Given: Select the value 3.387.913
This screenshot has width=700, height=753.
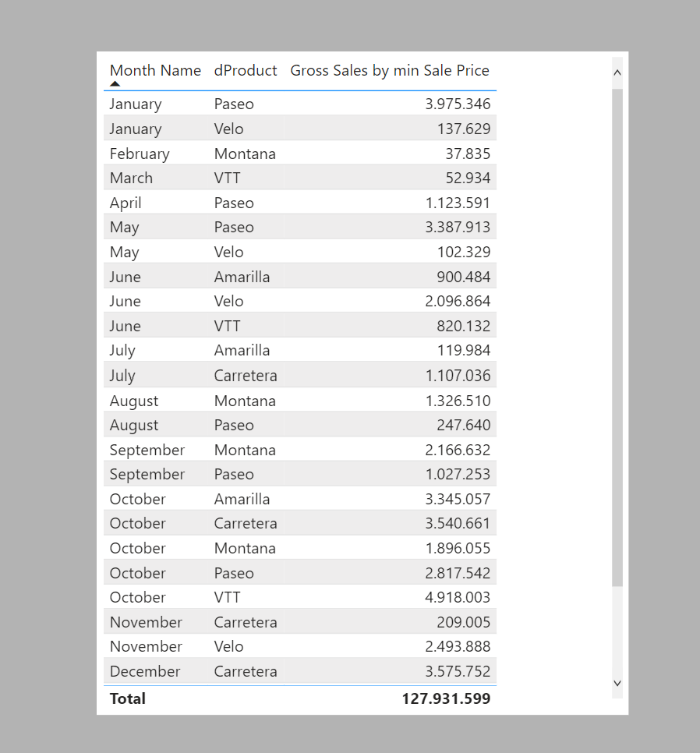Looking at the screenshot, I should point(458,227).
